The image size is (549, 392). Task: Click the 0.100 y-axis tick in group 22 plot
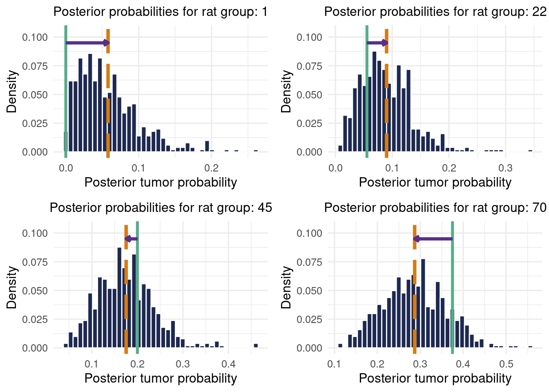pos(309,37)
